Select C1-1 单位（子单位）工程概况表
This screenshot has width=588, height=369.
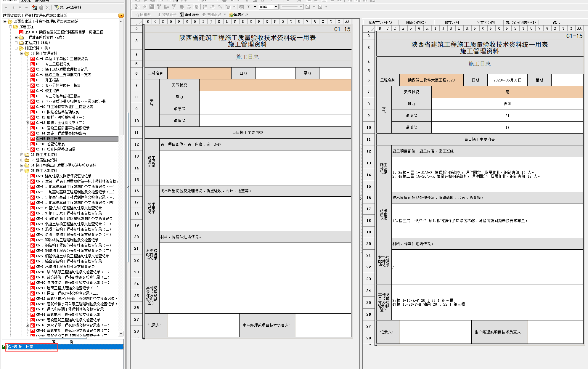[62, 59]
